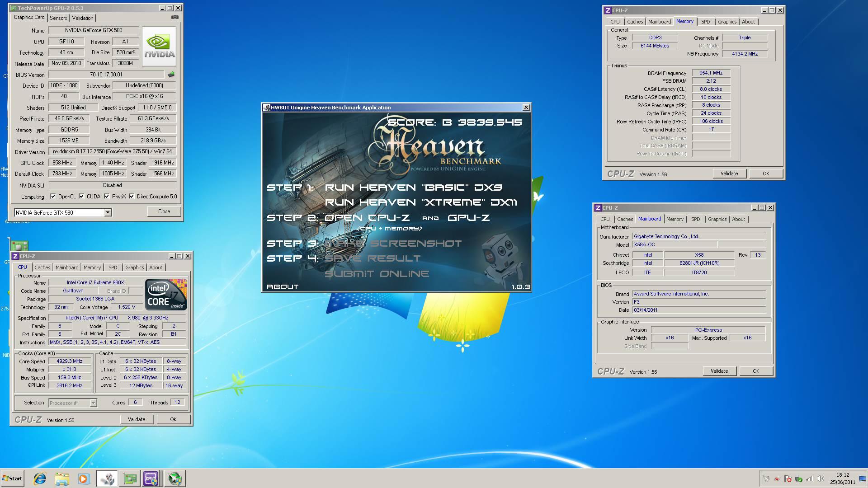Switch to Sensors tab in GPU-Z
The width and height of the screenshot is (868, 488).
(58, 18)
